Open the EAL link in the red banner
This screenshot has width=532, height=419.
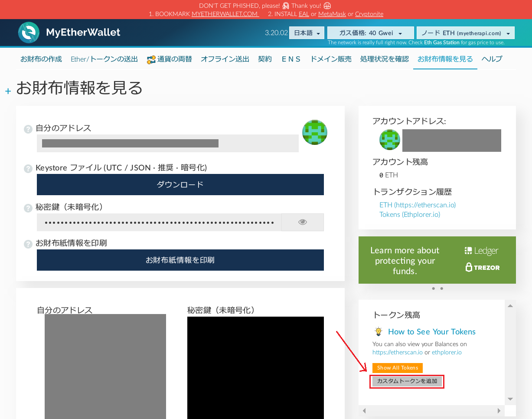coord(304,14)
